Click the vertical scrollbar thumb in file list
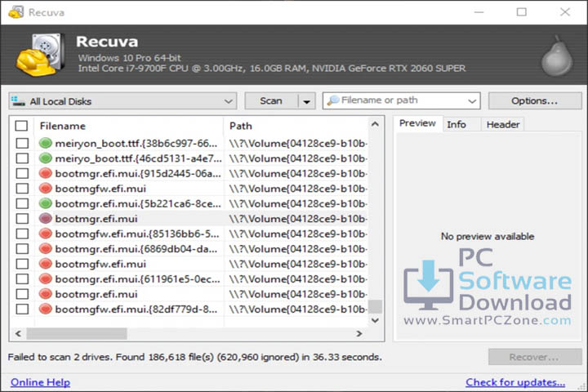Viewport: 588px width, 392px height. (375, 306)
